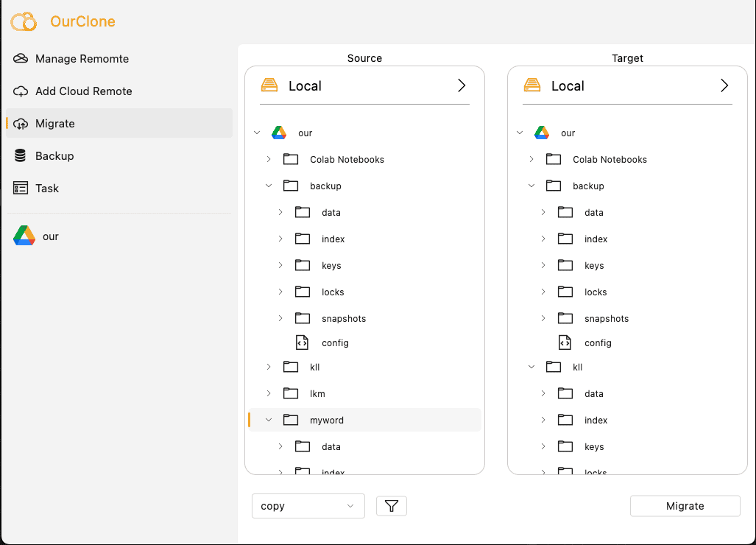The width and height of the screenshot is (756, 545).
Task: Open the copy mode dropdown
Action: tap(308, 506)
